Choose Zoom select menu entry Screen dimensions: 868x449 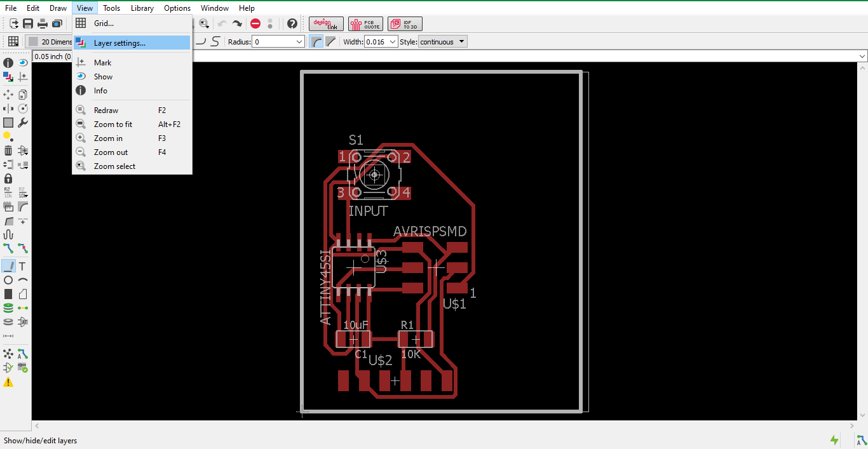coord(132,166)
